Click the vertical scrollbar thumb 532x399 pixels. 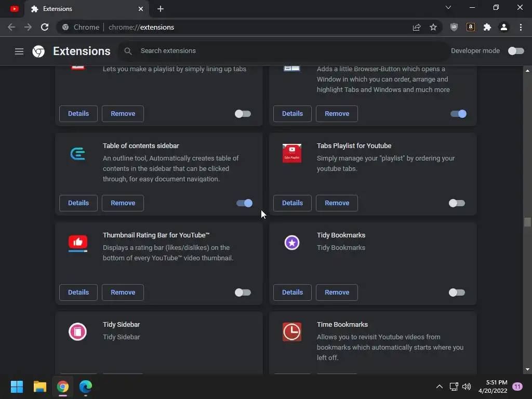click(527, 222)
